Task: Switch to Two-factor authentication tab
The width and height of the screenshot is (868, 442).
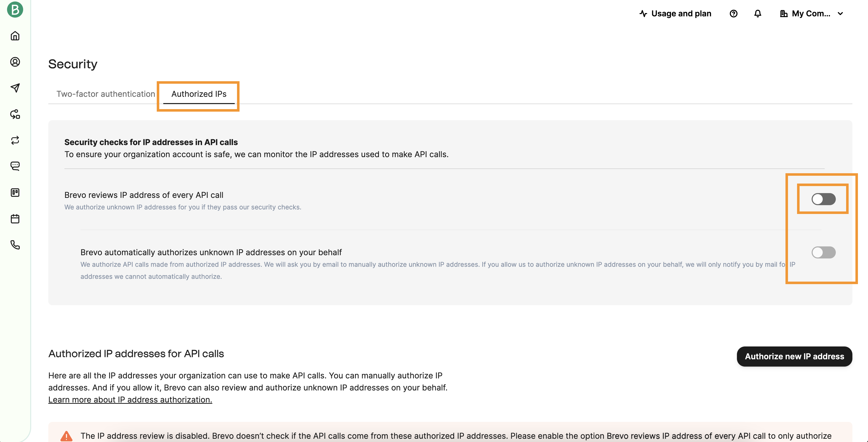Action: point(105,94)
